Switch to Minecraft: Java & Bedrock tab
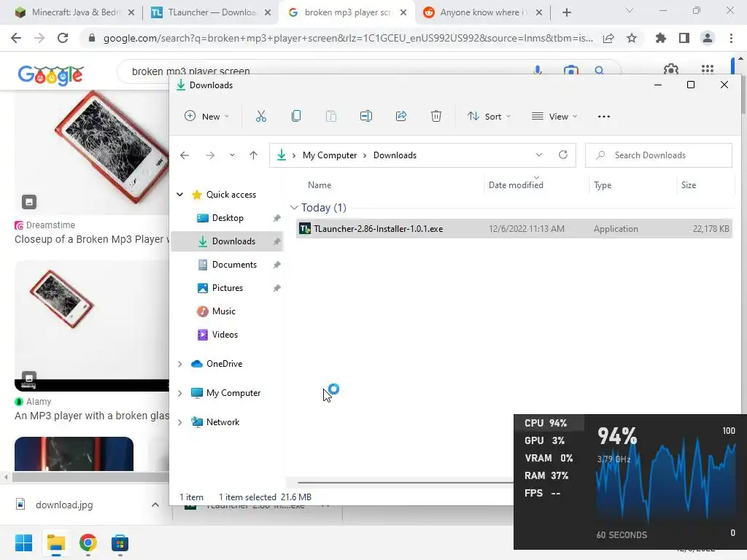Image resolution: width=747 pixels, height=560 pixels. click(74, 12)
